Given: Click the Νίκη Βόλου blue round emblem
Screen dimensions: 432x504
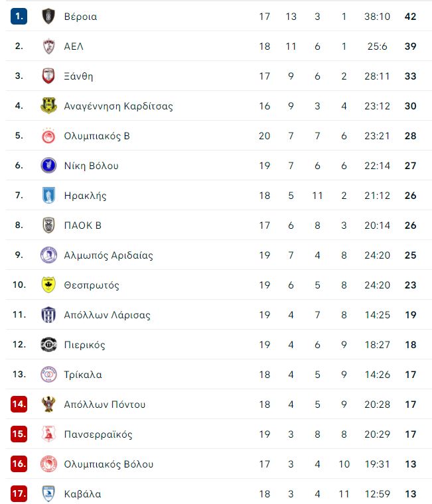Looking at the screenshot, I should [x=48, y=166].
